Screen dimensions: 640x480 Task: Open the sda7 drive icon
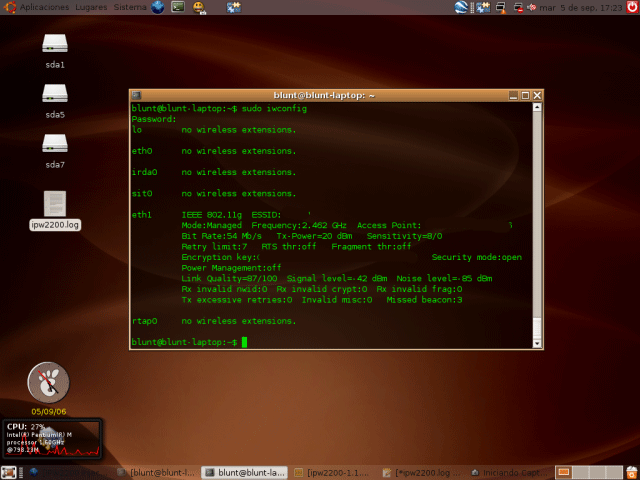point(54,144)
